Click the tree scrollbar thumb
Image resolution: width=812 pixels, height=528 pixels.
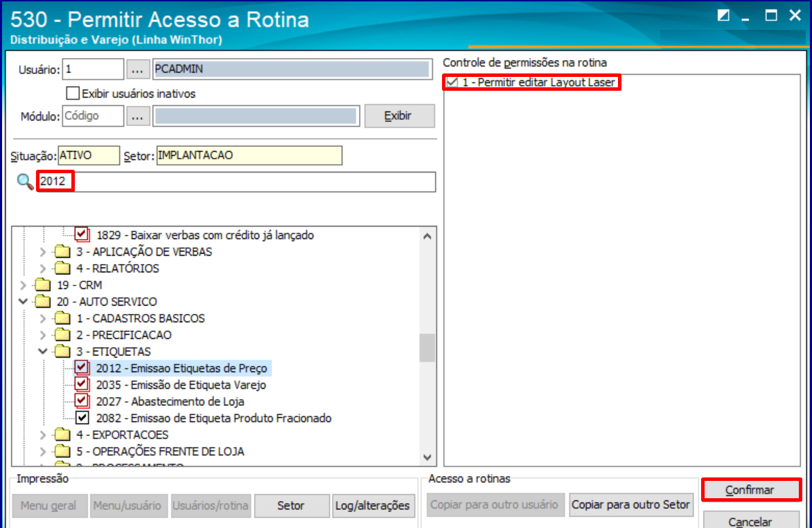click(427, 348)
